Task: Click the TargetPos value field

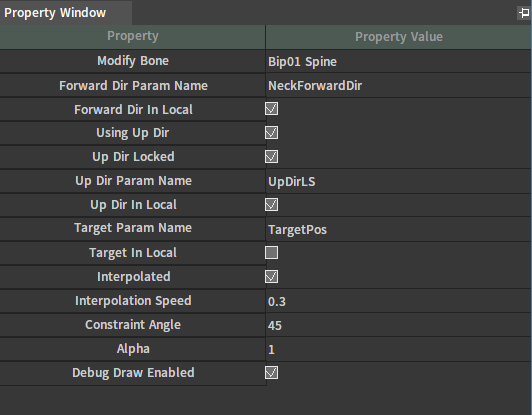Action: (399, 229)
